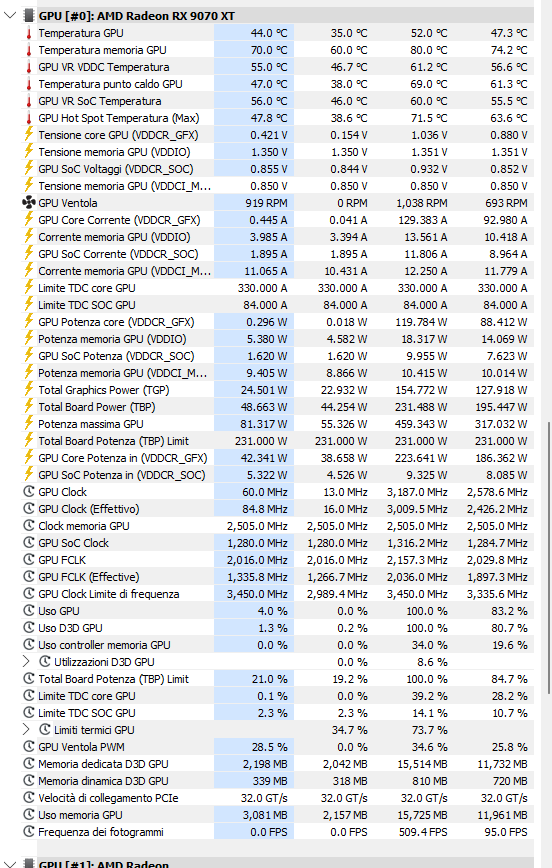Viewport: 552px width, 868px height.
Task: Select the Memoria dedicata D3D GPU row
Action: 277,764
